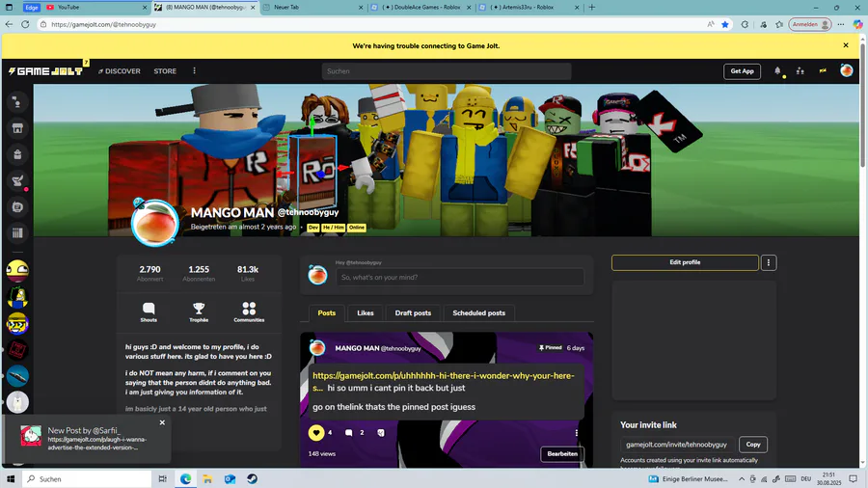868x488 pixels.
Task: Copy the invite link with Copy button
Action: coord(753,445)
